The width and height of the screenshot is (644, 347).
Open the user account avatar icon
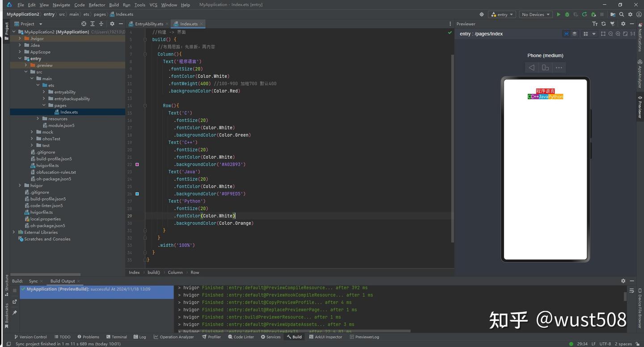[639, 14]
